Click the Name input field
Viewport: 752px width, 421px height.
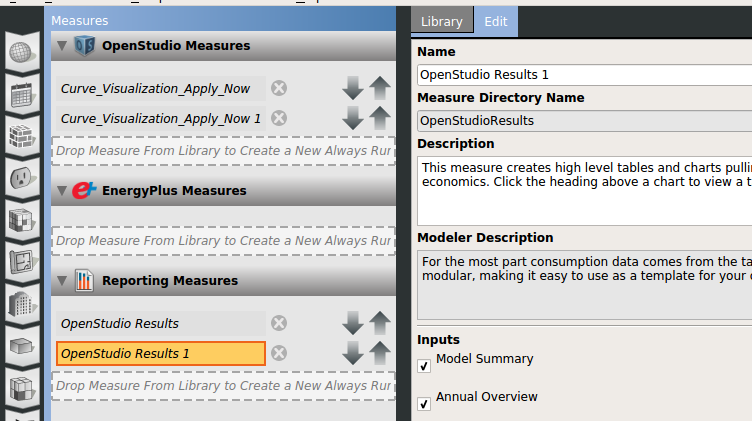[585, 75]
